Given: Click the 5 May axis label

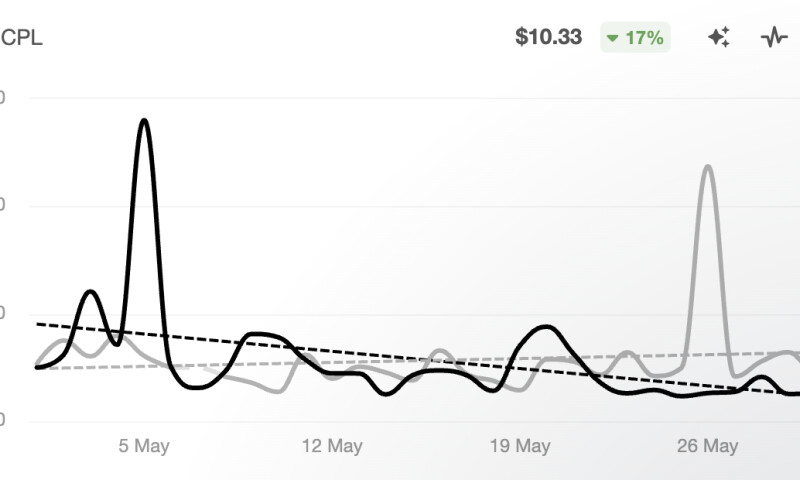Looking at the screenshot, I should tap(143, 446).
